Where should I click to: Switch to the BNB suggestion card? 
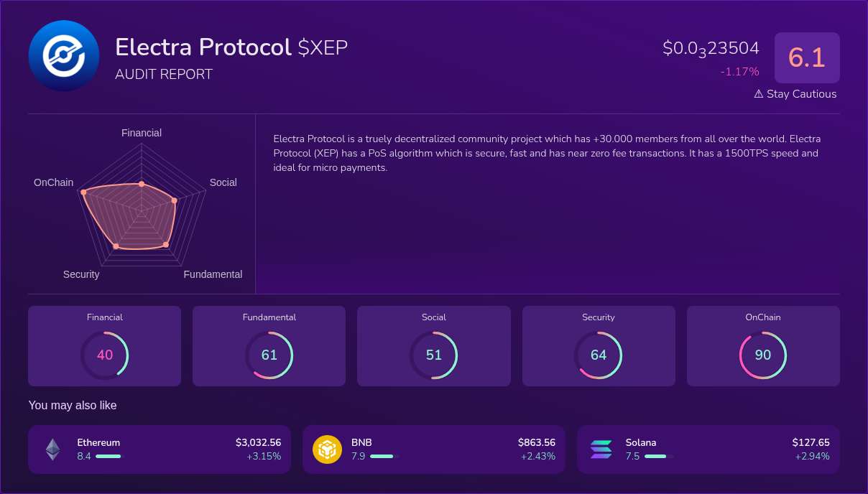433,448
